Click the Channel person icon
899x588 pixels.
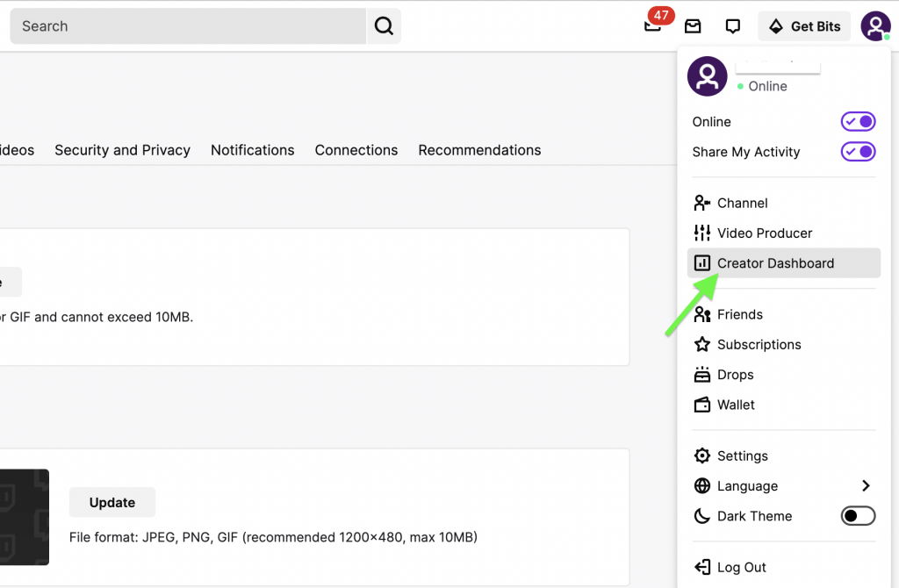(x=701, y=203)
